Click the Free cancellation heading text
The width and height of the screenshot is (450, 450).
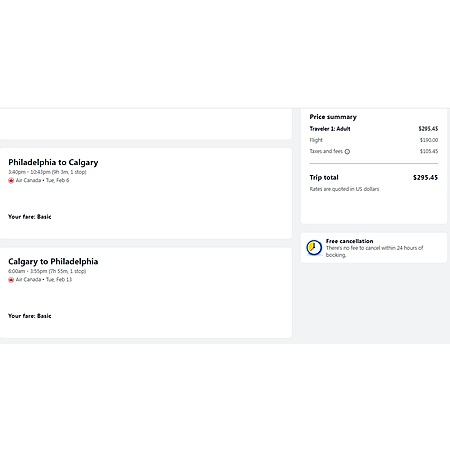(x=350, y=241)
